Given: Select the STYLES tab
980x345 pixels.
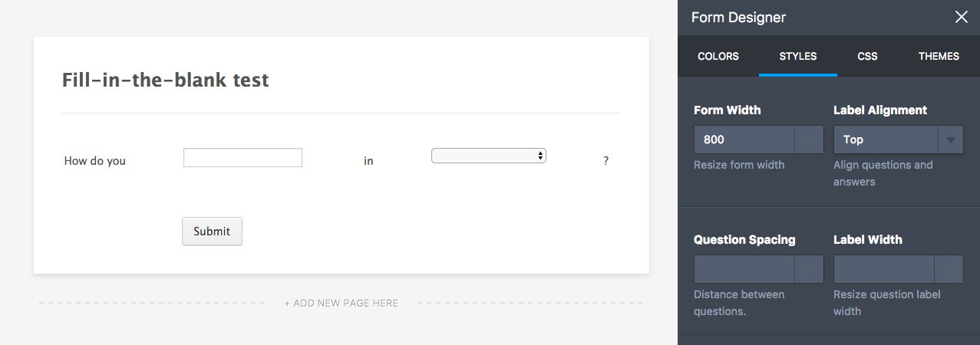Looking at the screenshot, I should click(x=798, y=56).
